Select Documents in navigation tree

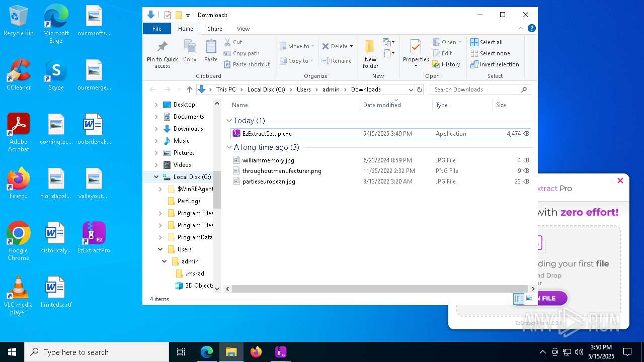coord(189,117)
